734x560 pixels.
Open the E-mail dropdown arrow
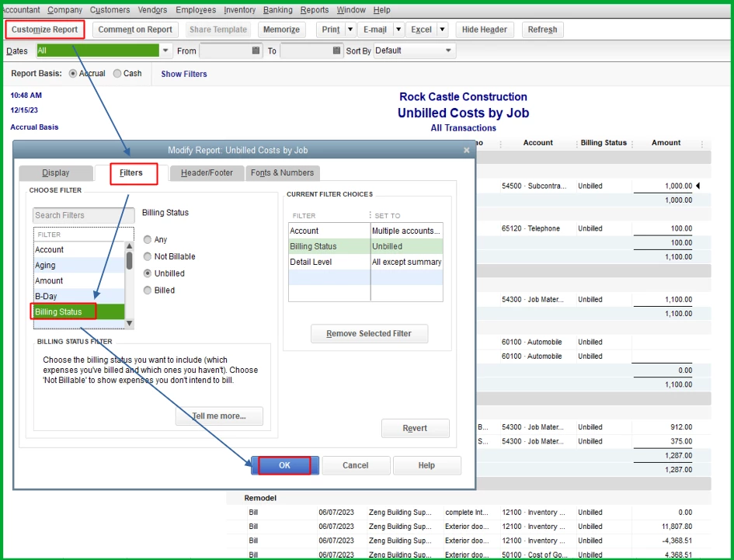(398, 30)
